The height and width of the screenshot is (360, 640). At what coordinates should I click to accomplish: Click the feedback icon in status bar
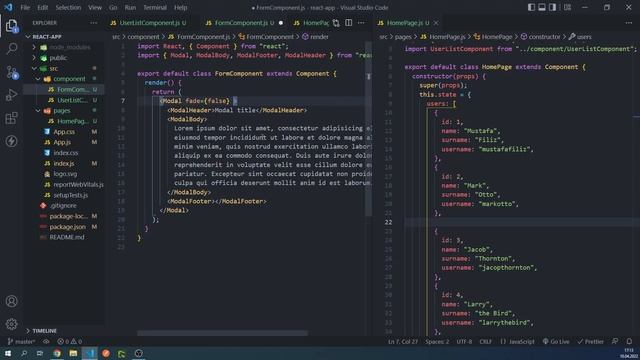[x=615, y=342]
